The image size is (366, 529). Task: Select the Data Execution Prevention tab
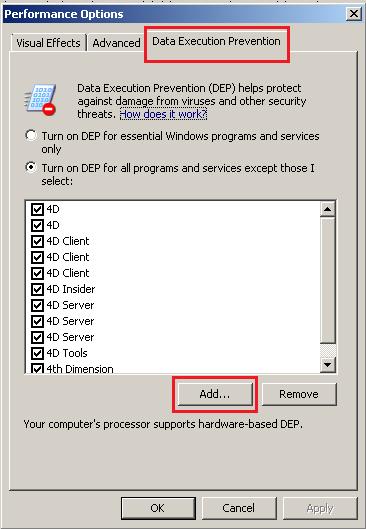click(216, 41)
